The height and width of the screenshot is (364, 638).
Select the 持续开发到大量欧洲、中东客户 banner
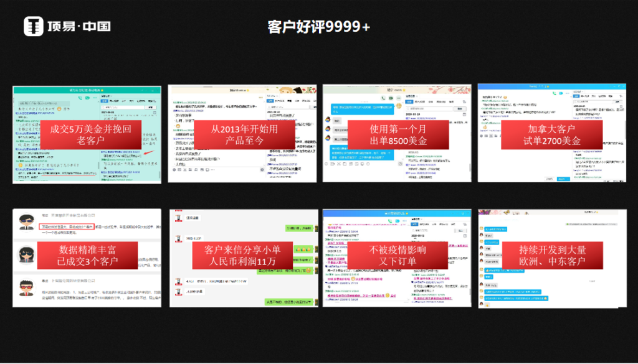(x=551, y=255)
